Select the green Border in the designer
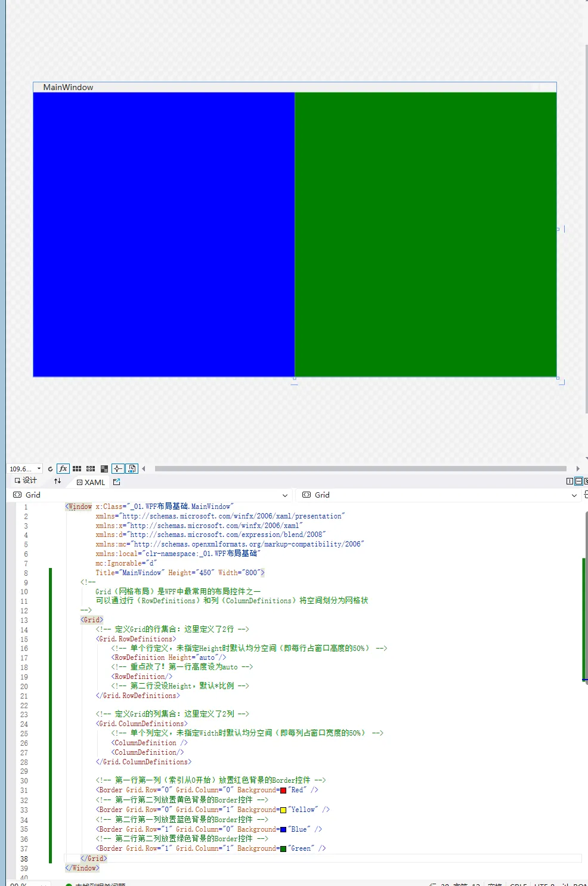This screenshot has height=886, width=588. pyautogui.click(x=426, y=234)
